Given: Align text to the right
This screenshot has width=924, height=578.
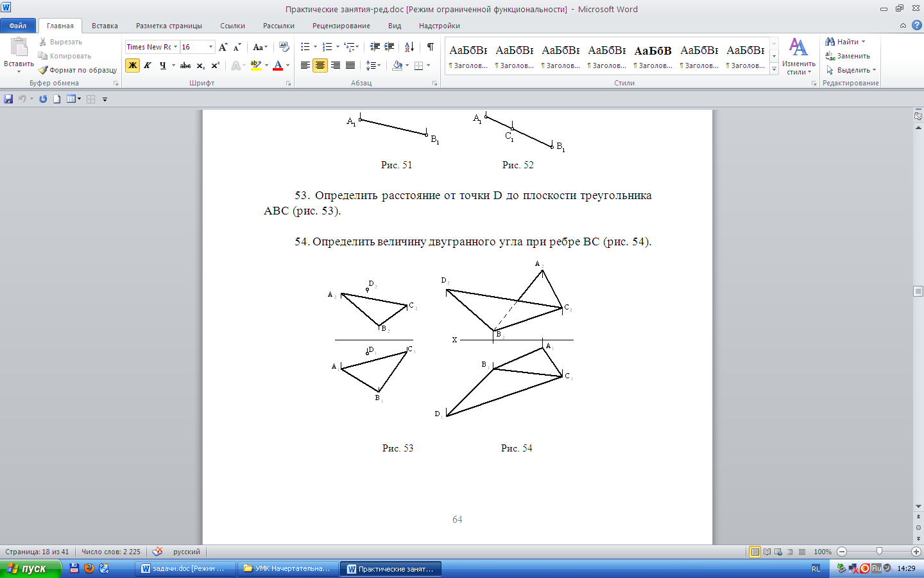Looking at the screenshot, I should tap(335, 66).
